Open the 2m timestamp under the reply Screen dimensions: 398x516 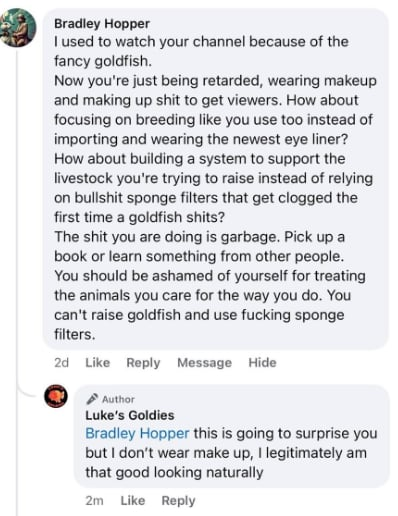pyautogui.click(x=94, y=500)
